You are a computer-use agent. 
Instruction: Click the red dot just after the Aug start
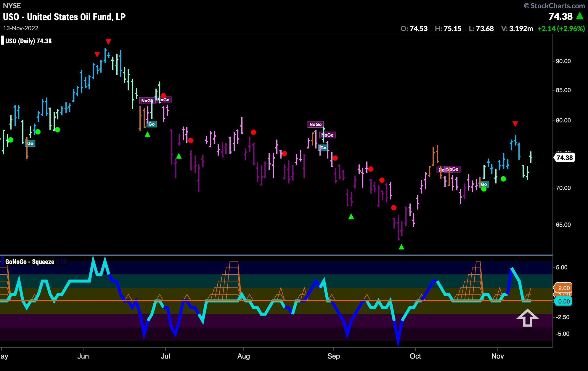[253, 132]
